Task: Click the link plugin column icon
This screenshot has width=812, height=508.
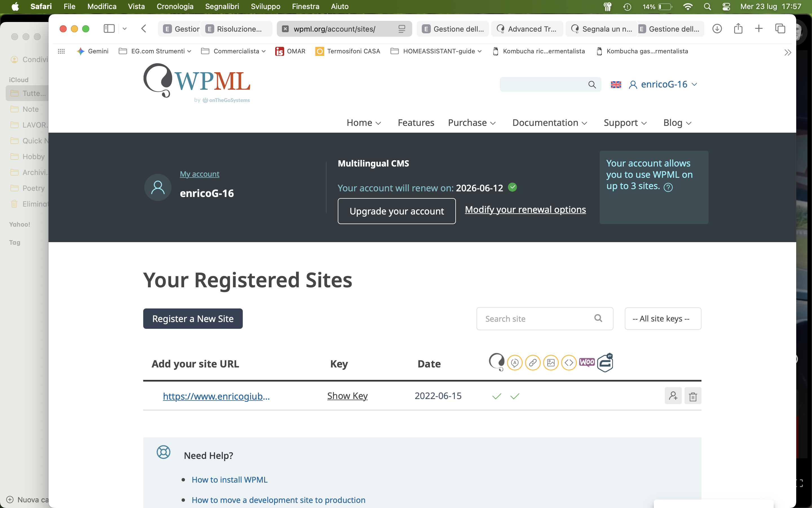Action: click(533, 363)
